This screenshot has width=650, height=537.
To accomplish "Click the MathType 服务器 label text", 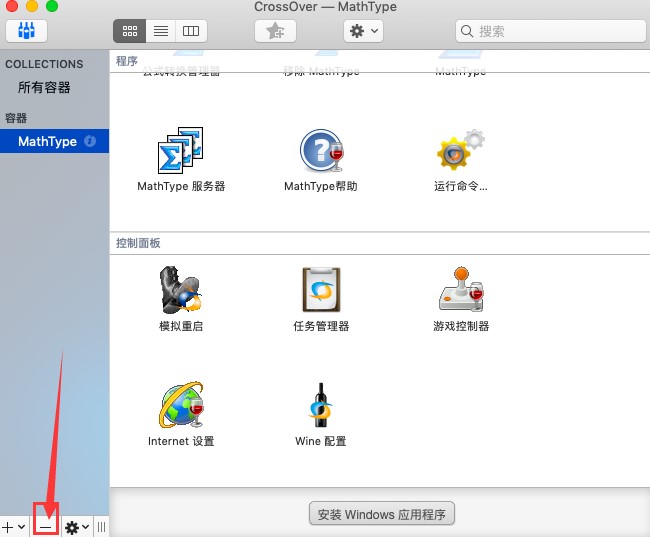I will click(x=181, y=186).
